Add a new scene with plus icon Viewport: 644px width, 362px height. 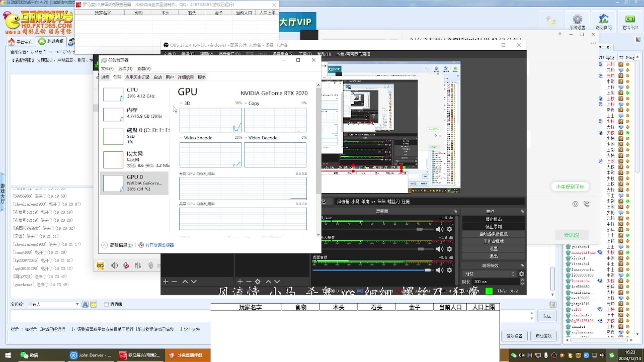click(x=165, y=282)
